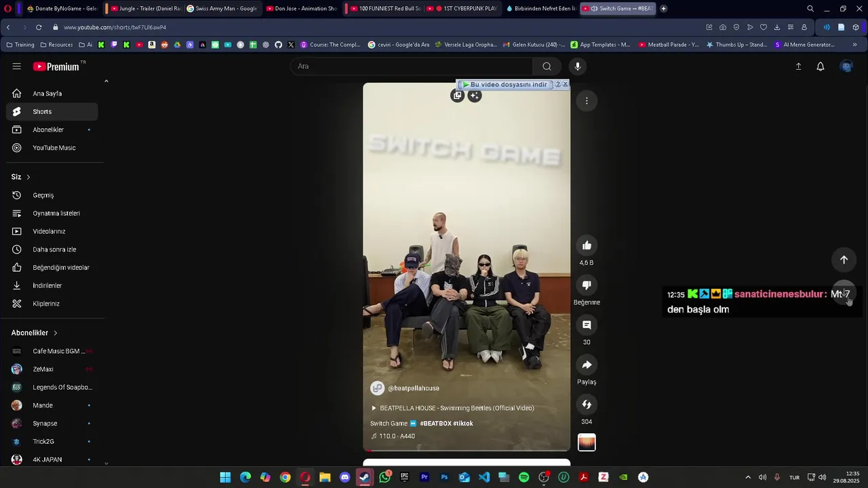Open Oynatma listeleri
The image size is (868, 488).
click(x=52, y=213)
